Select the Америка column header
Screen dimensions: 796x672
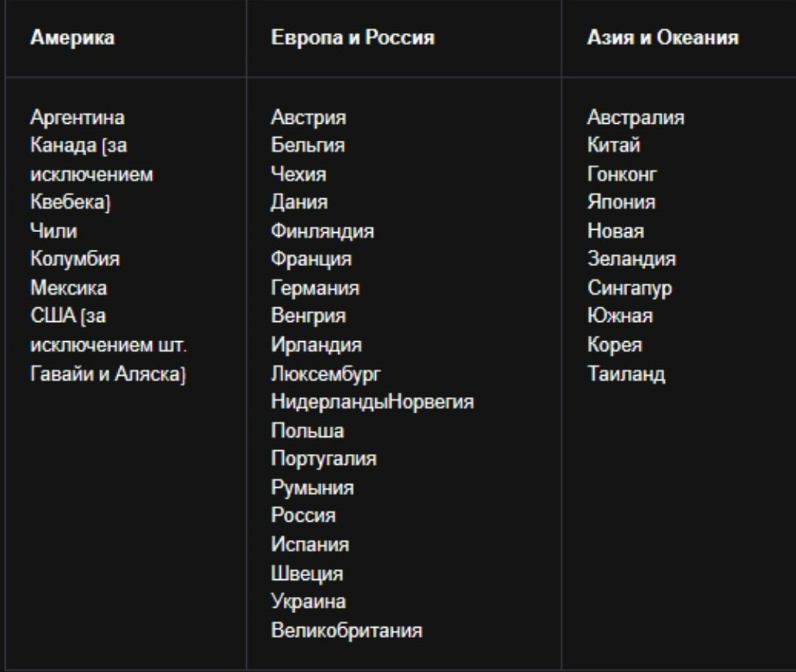click(72, 38)
